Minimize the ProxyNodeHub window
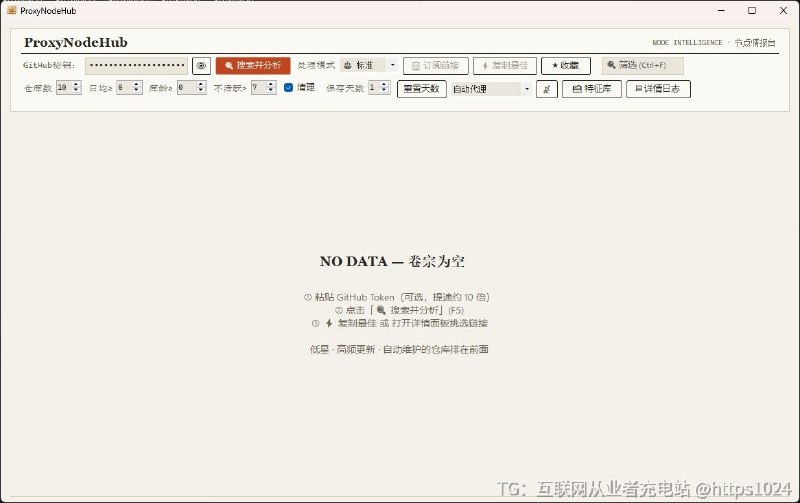Viewport: 800px width, 503px height. point(721,11)
